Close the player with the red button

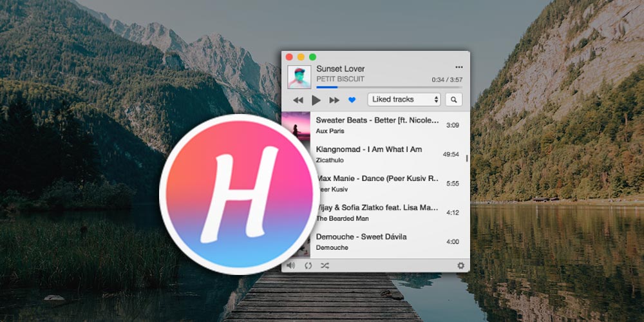click(x=289, y=57)
